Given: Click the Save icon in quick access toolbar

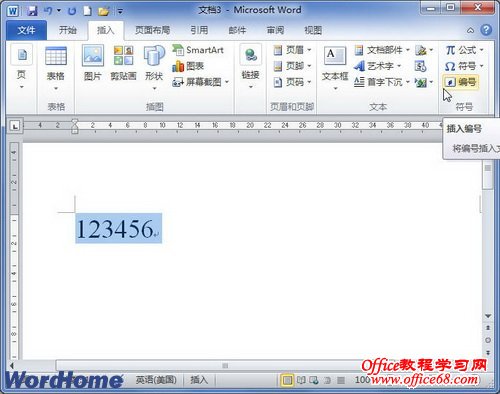Looking at the screenshot, I should [x=32, y=11].
